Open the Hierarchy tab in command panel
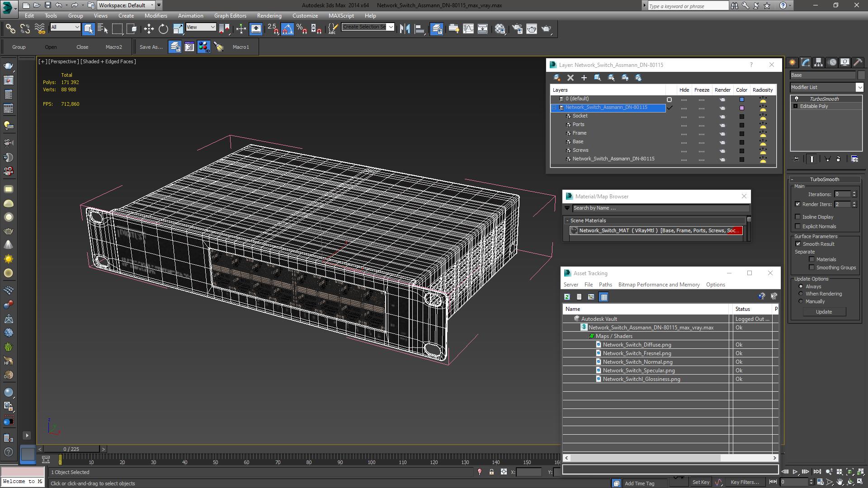Image resolution: width=868 pixels, height=488 pixels. [819, 62]
